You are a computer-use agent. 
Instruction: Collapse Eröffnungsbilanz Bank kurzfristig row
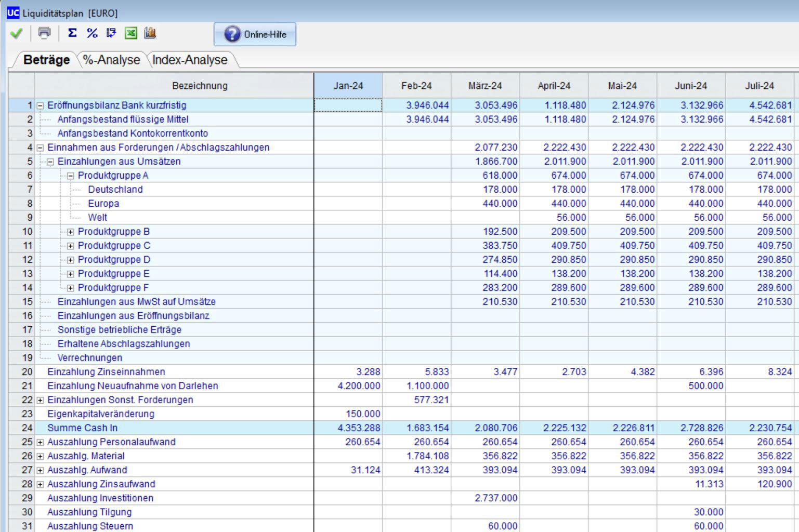(x=40, y=105)
